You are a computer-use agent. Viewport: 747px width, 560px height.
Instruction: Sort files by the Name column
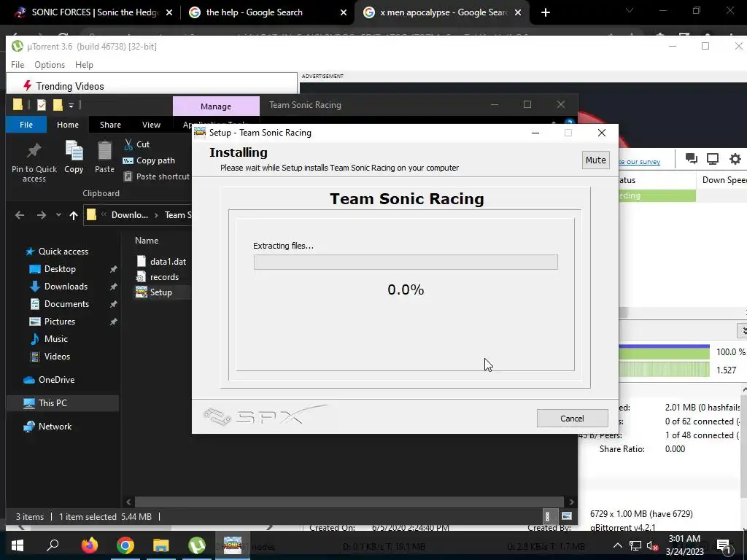pos(146,241)
